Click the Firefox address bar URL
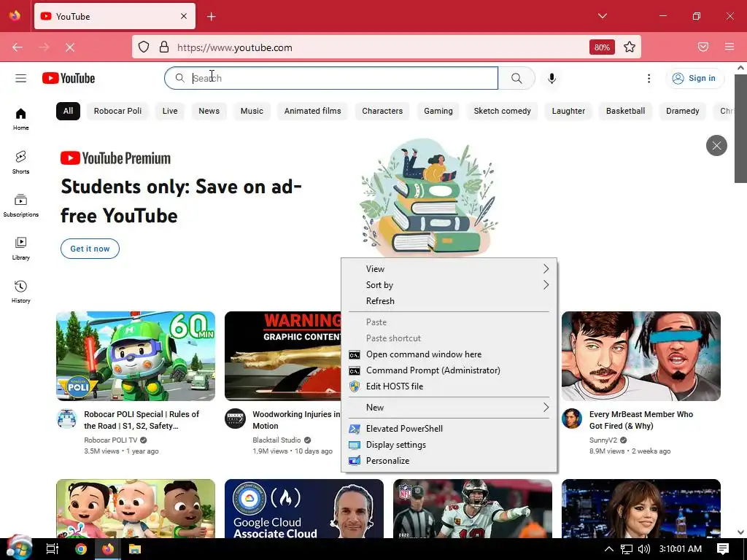 point(235,47)
